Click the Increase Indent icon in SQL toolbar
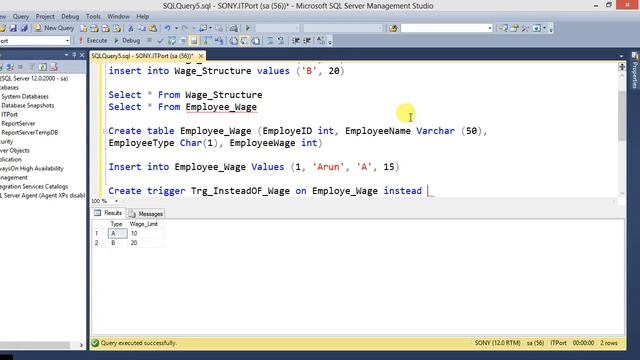The height and width of the screenshot is (360, 640). coord(307,40)
